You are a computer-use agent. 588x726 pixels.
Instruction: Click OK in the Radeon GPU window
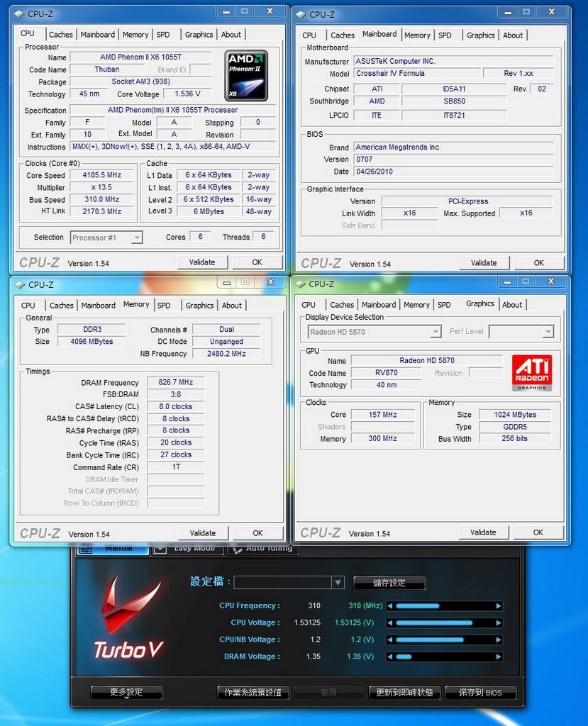(538, 532)
